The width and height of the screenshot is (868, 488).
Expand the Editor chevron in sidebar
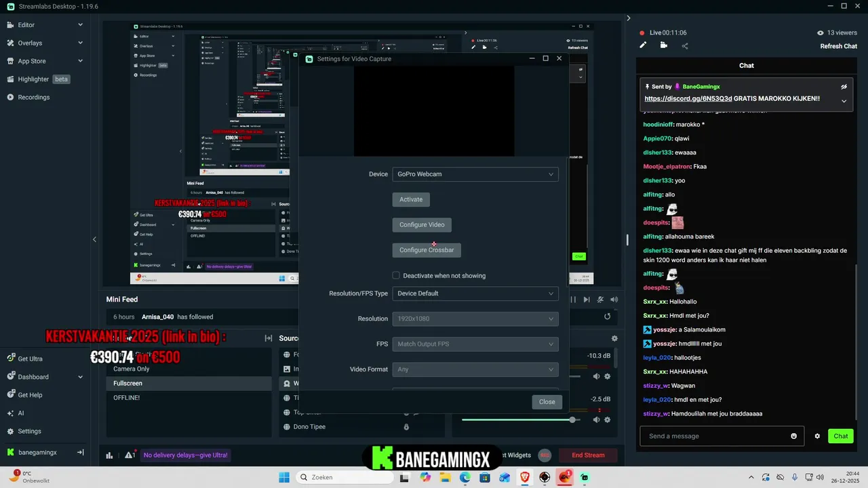[x=80, y=24]
